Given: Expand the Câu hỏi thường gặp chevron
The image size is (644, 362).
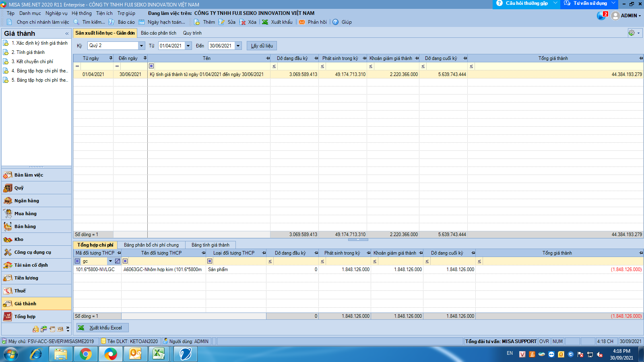Looking at the screenshot, I should [555, 3].
